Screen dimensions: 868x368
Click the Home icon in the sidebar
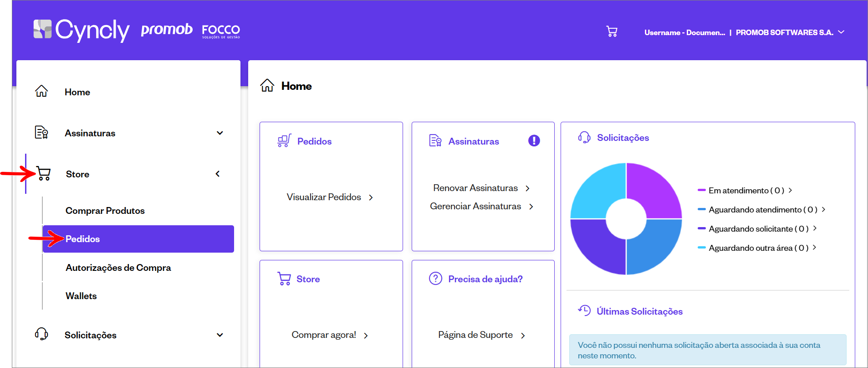[x=41, y=91]
